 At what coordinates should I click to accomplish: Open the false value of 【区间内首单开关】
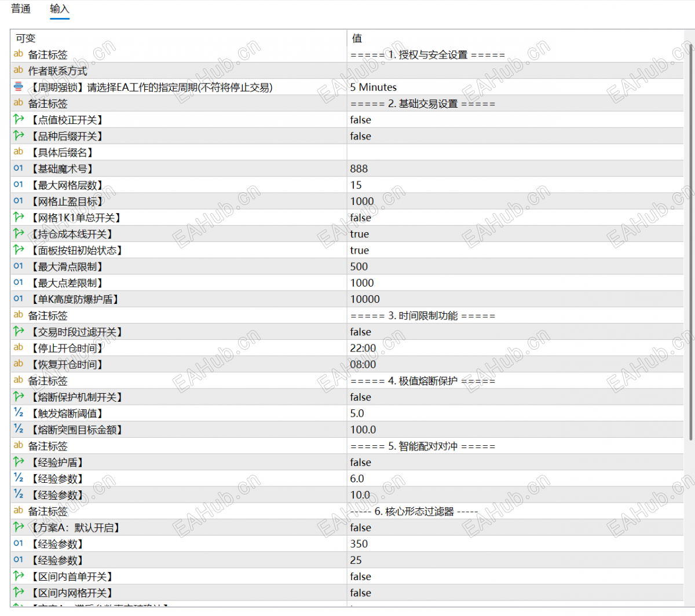[x=360, y=577]
